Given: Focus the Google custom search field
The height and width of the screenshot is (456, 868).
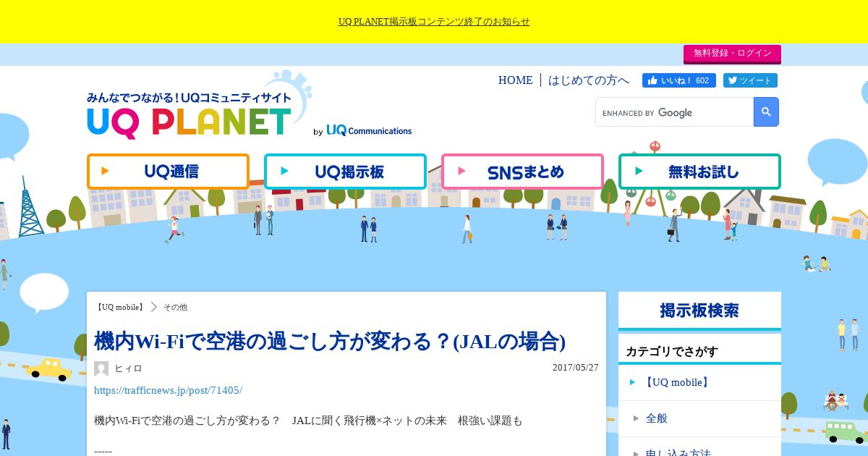Looking at the screenshot, I should 674,112.
